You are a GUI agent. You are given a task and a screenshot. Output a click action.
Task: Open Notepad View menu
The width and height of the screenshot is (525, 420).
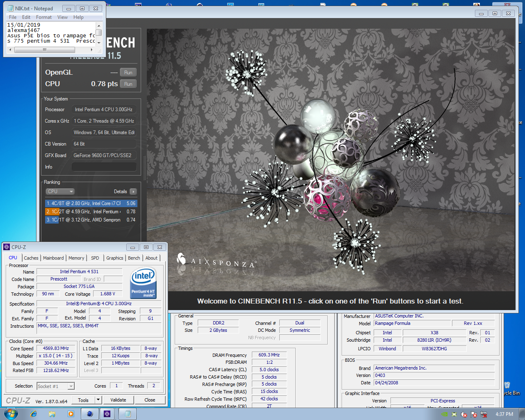[62, 17]
